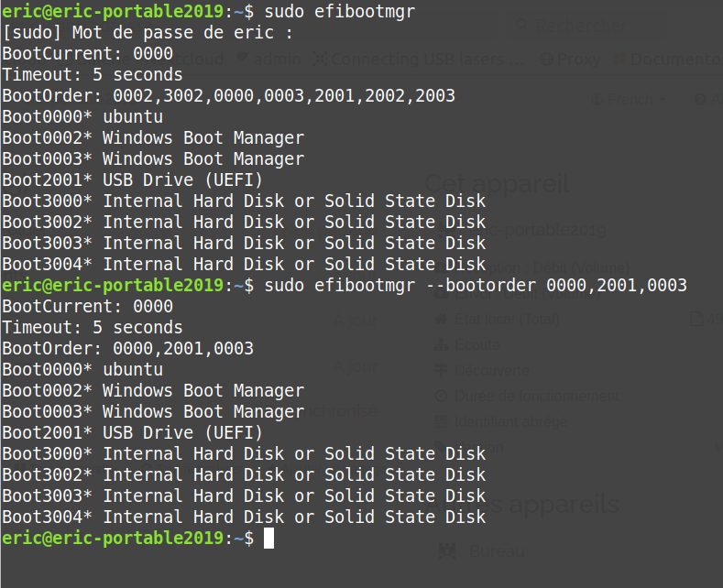Click the file icon next to 49
This screenshot has height=588, width=723.
pos(696,319)
